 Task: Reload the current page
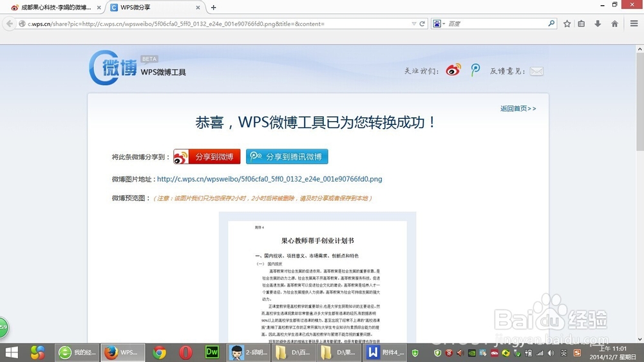(x=422, y=24)
